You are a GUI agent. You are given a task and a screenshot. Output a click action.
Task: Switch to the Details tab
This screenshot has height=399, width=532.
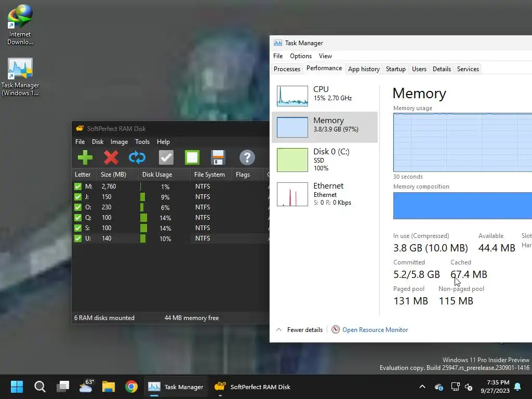[442, 69]
